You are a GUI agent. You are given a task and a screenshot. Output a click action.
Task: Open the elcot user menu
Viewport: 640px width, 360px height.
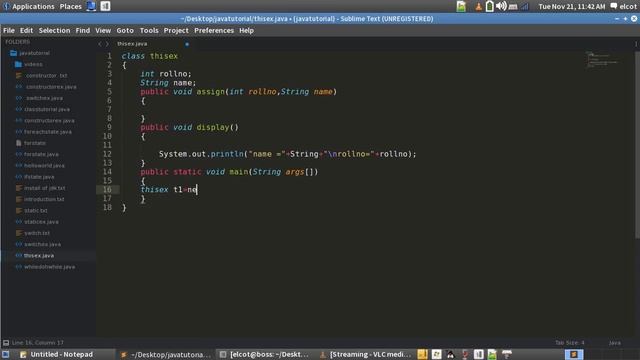tap(624, 6)
